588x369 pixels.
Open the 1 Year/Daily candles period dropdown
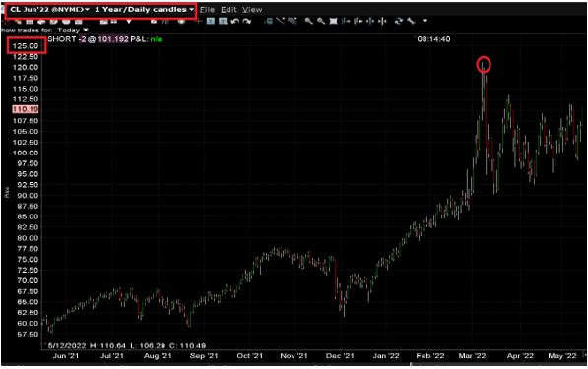[145, 10]
